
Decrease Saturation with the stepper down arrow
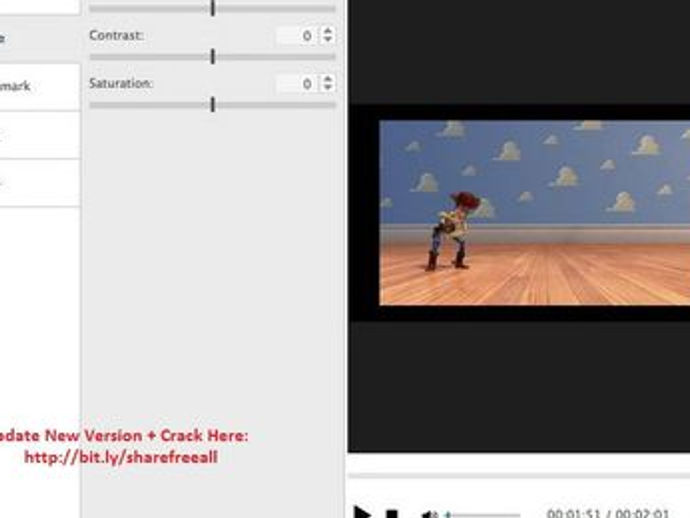pos(327,87)
